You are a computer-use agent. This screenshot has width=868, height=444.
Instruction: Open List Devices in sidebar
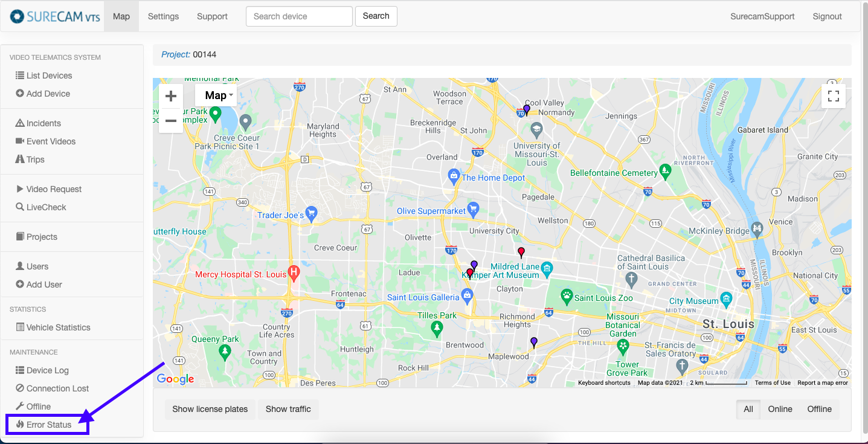tap(44, 76)
